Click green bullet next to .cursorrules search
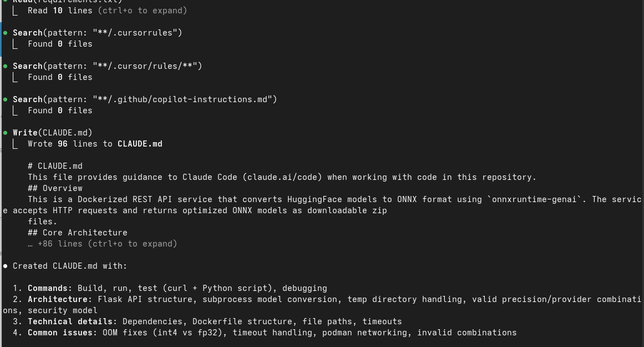The image size is (644, 347). coord(6,33)
